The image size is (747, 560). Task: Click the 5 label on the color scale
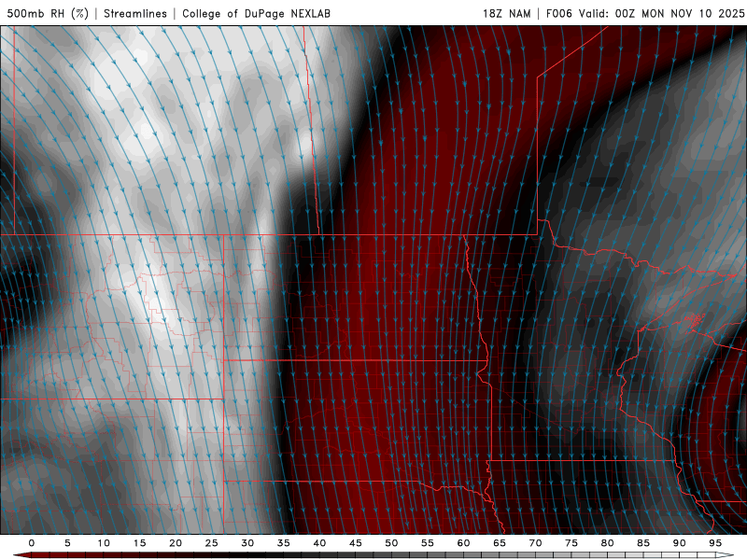67,543
